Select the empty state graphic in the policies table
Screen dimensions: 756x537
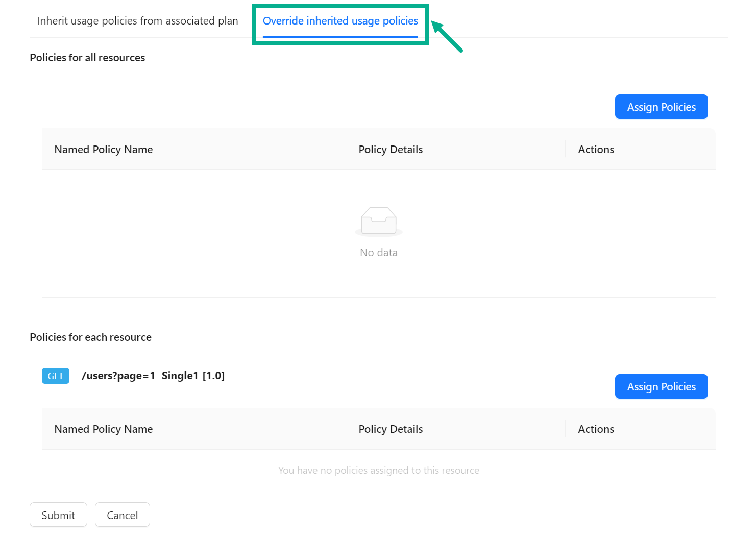378,221
